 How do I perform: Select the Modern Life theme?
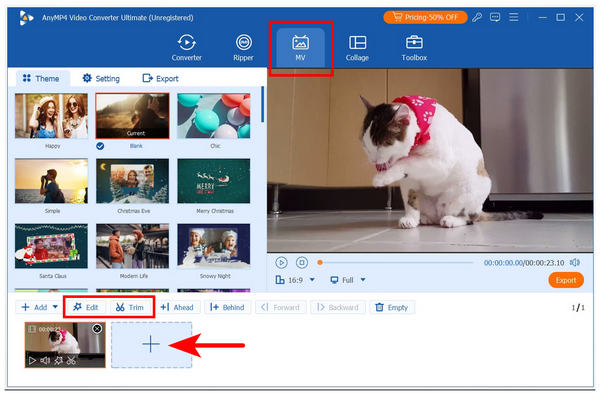[x=132, y=246]
